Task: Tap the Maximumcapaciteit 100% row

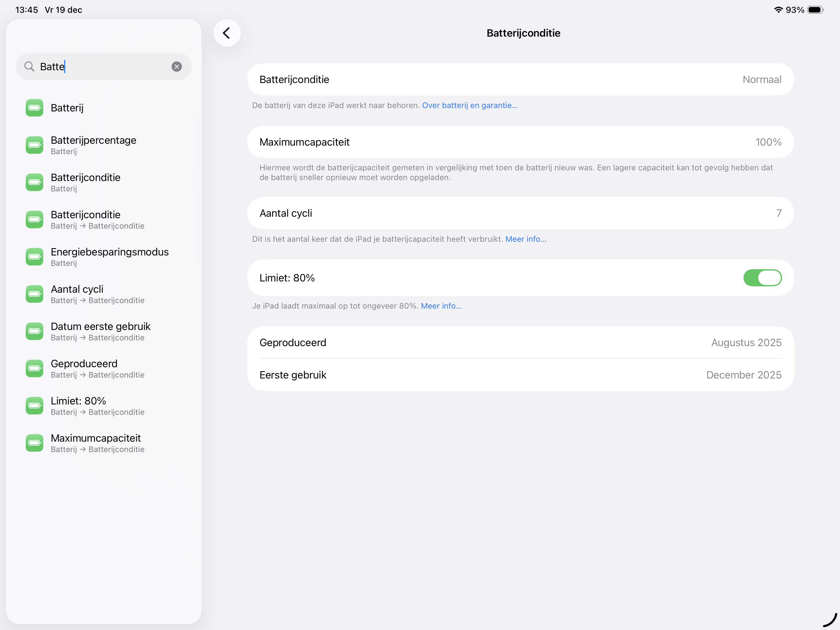Action: 520,142
